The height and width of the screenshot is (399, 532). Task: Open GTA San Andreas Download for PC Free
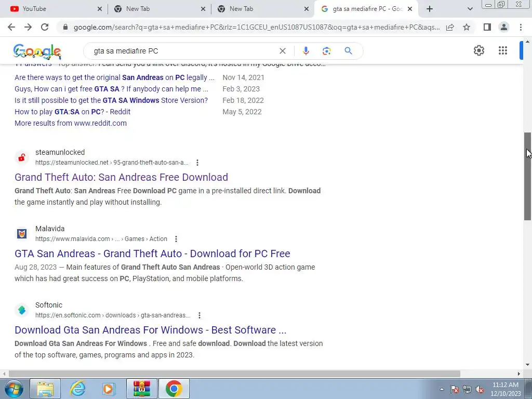pyautogui.click(x=152, y=254)
